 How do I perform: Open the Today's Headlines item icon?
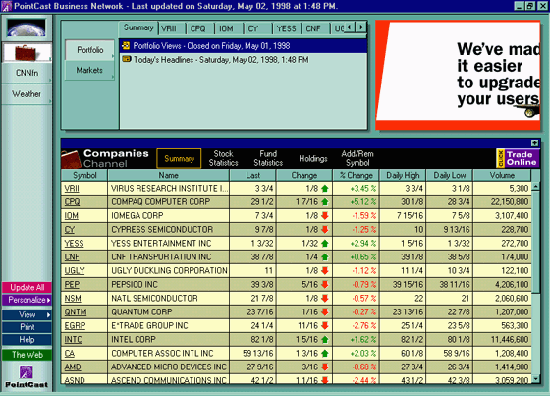[x=127, y=59]
